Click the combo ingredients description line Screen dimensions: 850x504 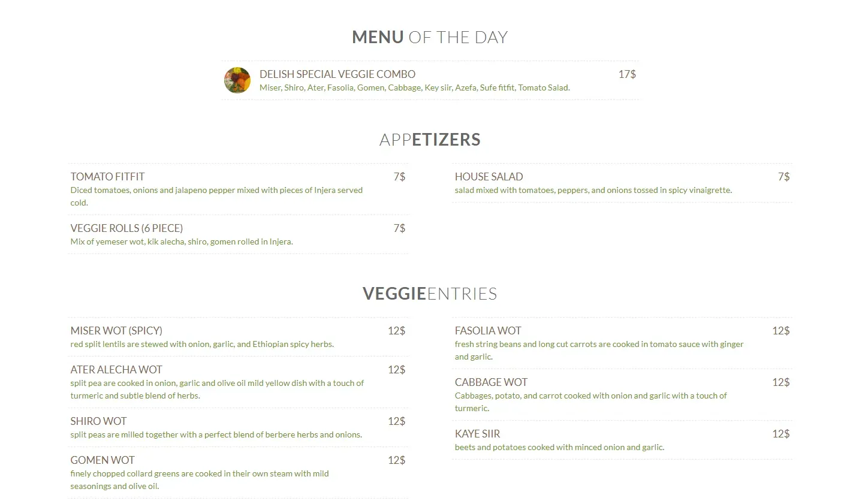[414, 88]
